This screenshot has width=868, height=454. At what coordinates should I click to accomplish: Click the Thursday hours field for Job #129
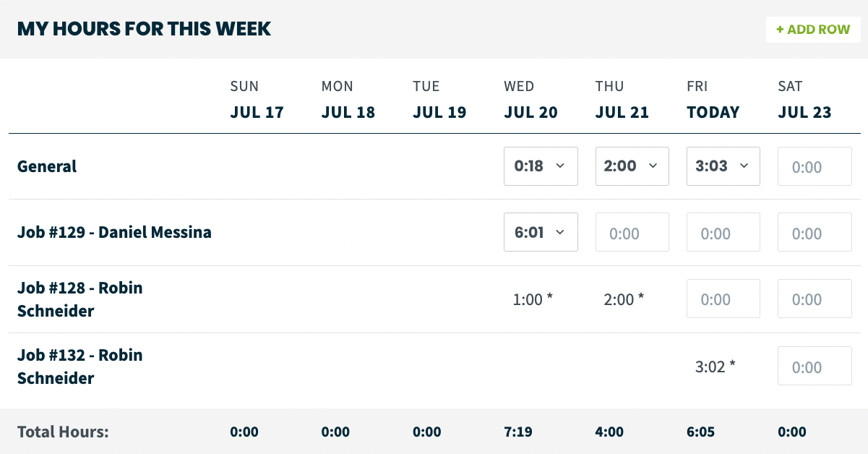[x=632, y=231]
